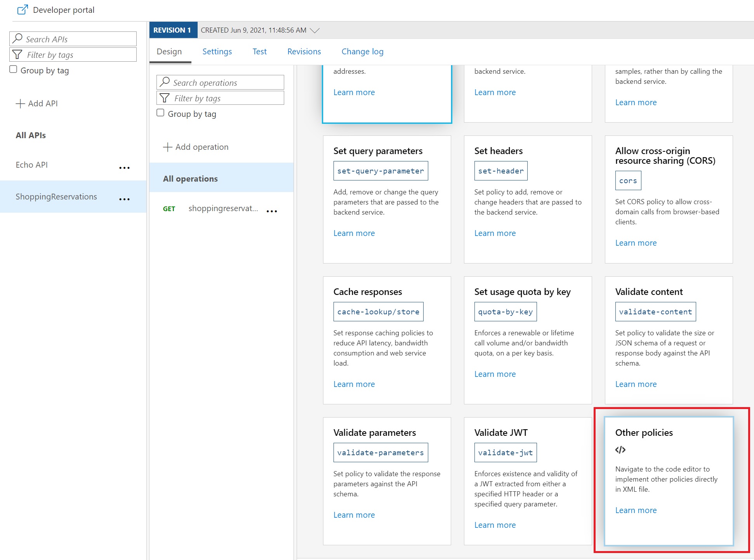Enable Group by tag for APIs
The height and width of the screenshot is (560, 754).
tap(14, 69)
